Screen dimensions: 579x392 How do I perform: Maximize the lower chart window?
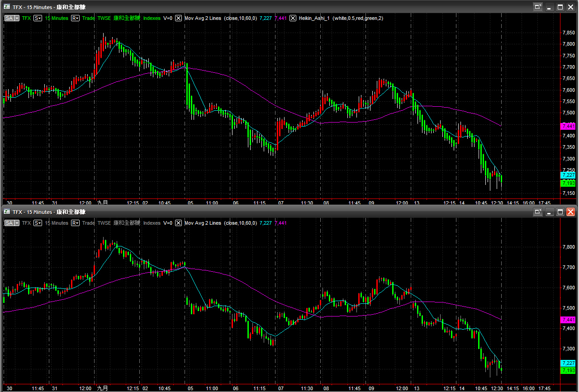click(x=560, y=212)
